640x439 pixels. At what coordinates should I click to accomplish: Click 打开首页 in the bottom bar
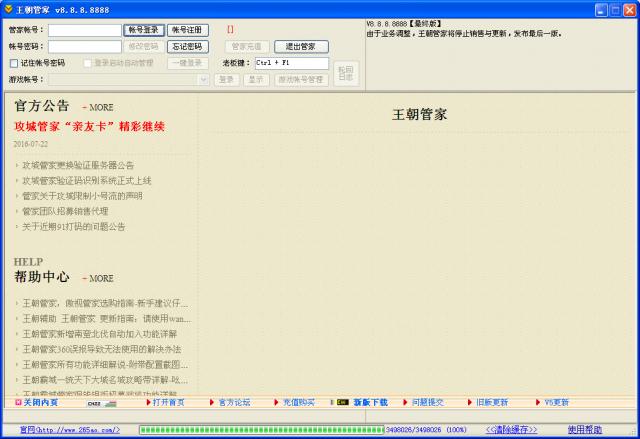[169, 403]
